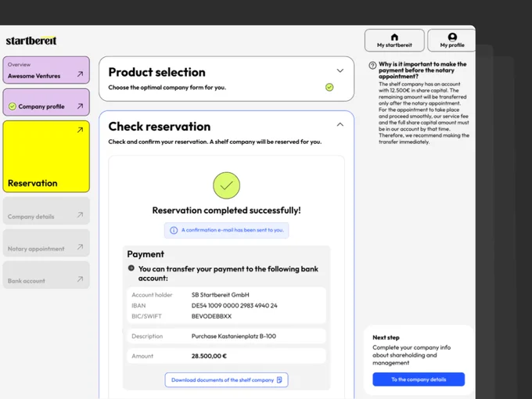Viewport: 532px width, 399px height.
Task: Download documents of the shelf company
Action: point(226,380)
